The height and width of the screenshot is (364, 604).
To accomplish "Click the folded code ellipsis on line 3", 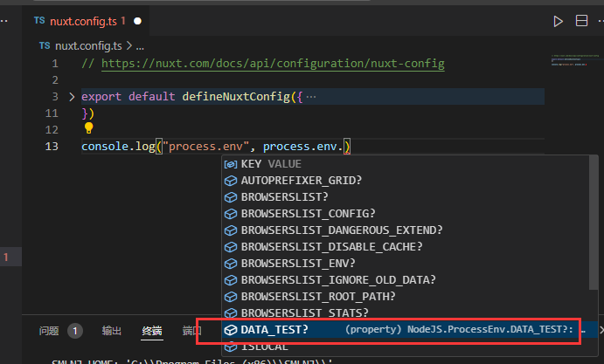I will click(311, 97).
